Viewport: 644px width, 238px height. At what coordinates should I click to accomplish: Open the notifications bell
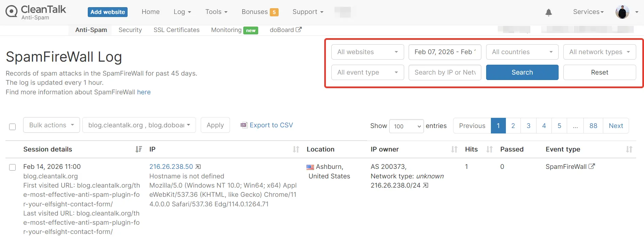click(548, 13)
